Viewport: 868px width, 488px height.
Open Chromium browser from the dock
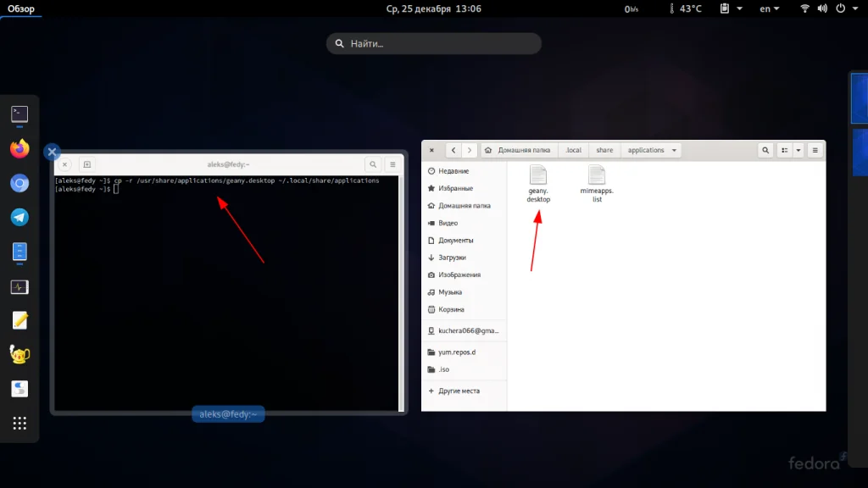19,183
